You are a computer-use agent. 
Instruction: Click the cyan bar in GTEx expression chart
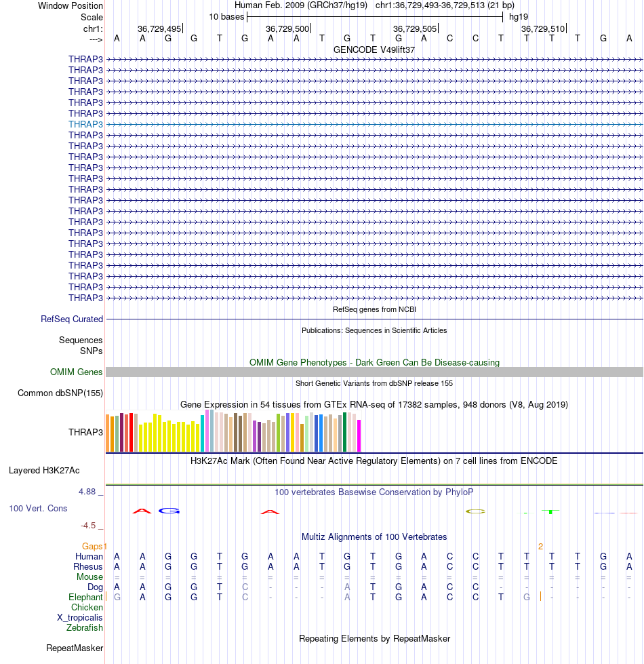203,433
